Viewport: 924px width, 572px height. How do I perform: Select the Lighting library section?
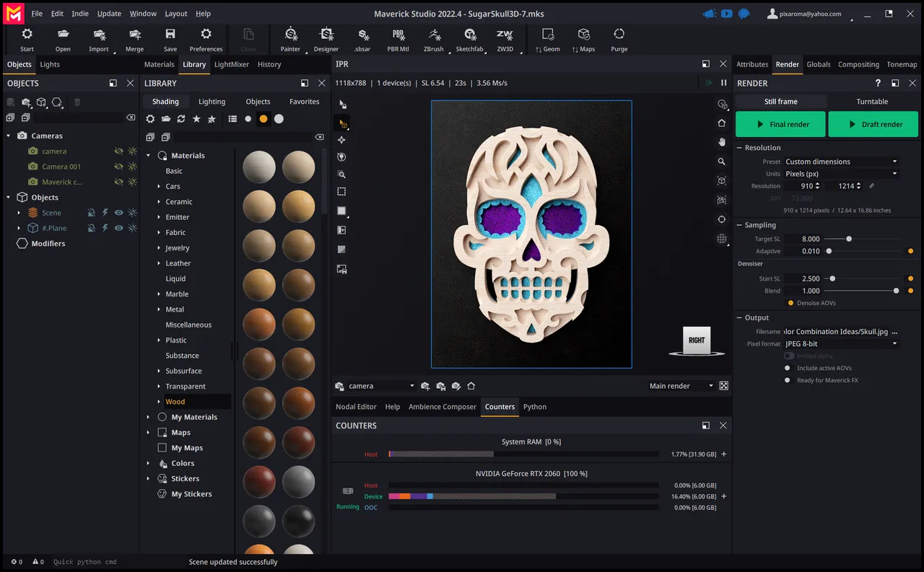point(212,102)
